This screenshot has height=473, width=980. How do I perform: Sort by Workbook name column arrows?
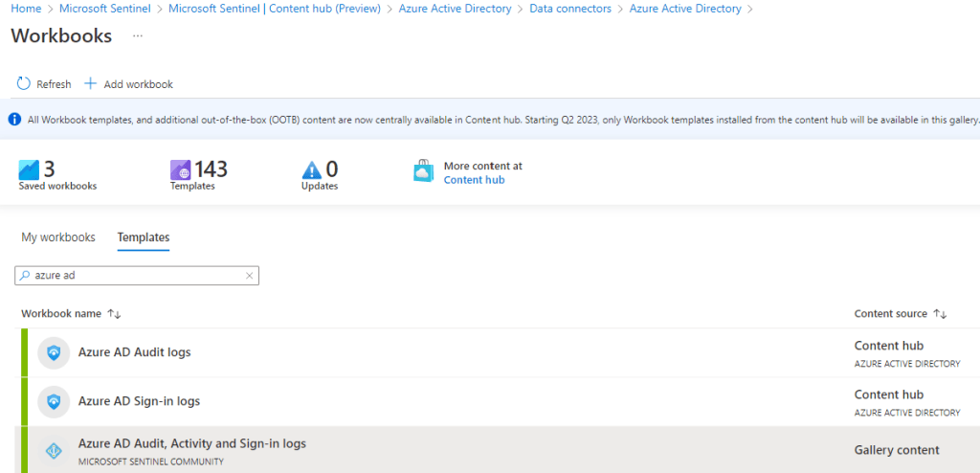114,314
